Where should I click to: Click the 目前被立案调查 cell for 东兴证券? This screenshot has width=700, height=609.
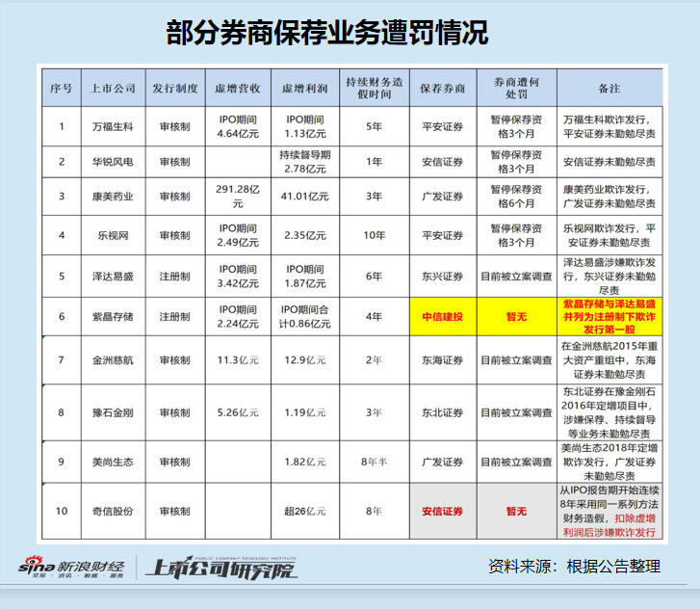tap(516, 277)
